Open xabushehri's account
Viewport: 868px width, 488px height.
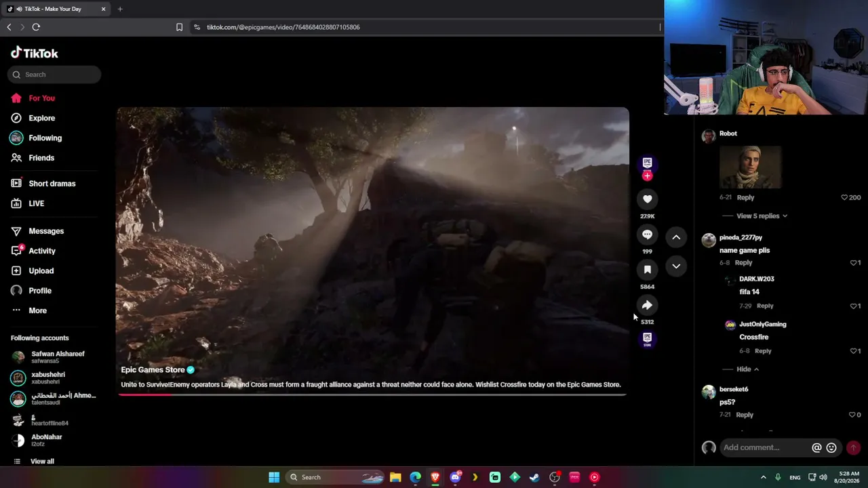coord(54,378)
